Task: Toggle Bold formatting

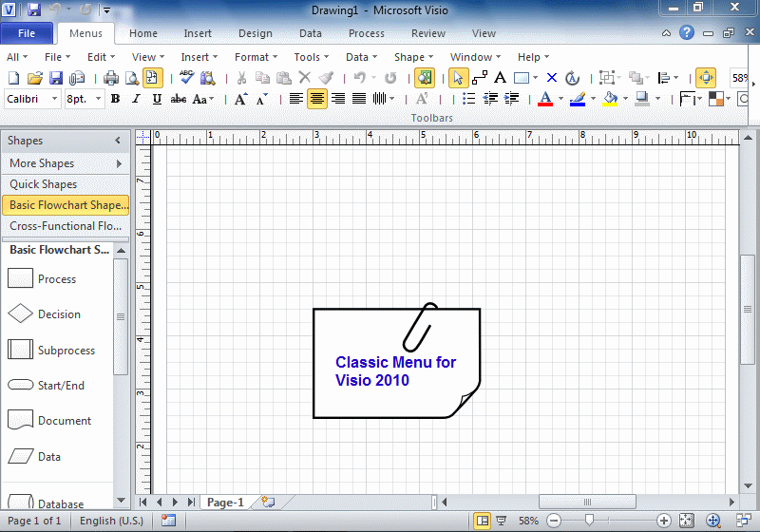Action: click(x=115, y=99)
